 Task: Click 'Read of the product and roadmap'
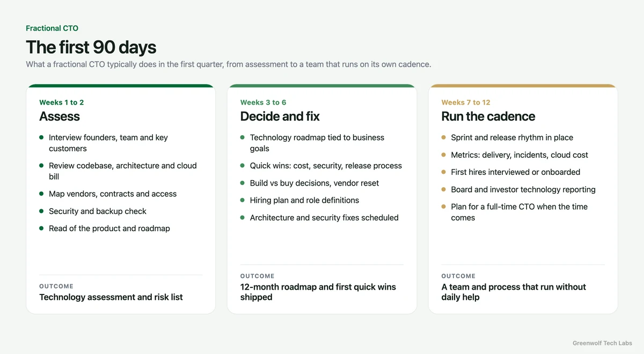[x=109, y=228]
